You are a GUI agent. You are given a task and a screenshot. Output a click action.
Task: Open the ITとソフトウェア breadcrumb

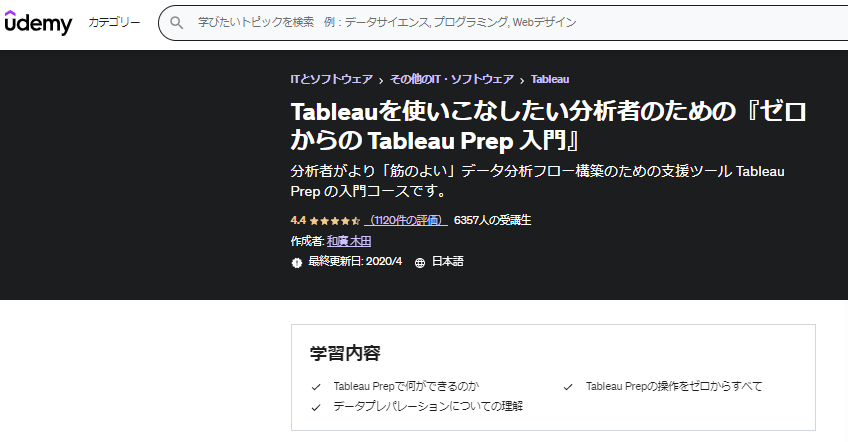[332, 80]
